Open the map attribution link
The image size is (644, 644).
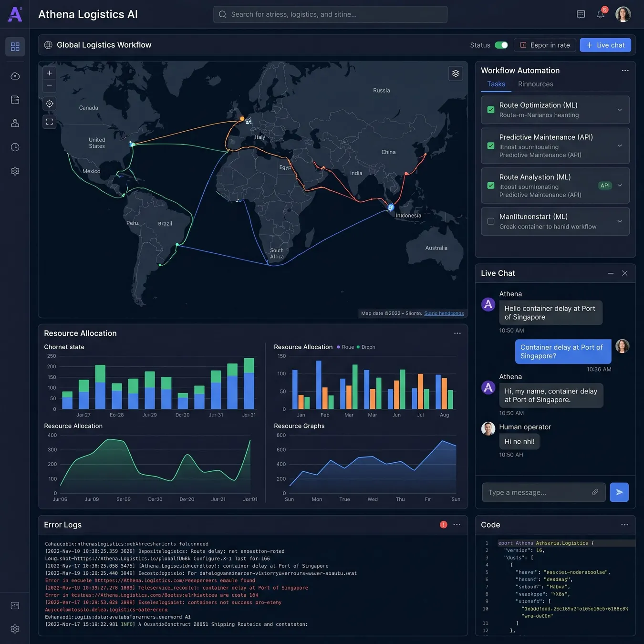point(444,313)
